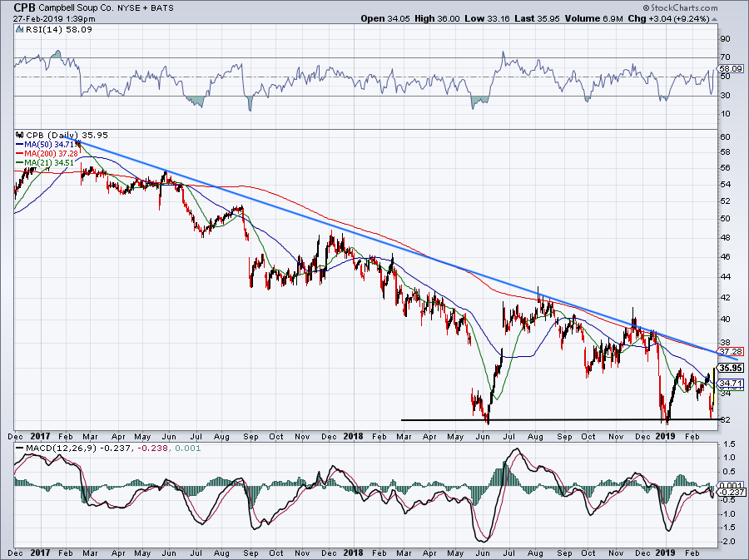Click the -0.238 signal value in MACD legend
This screenshot has height=560, width=749.
point(154,448)
